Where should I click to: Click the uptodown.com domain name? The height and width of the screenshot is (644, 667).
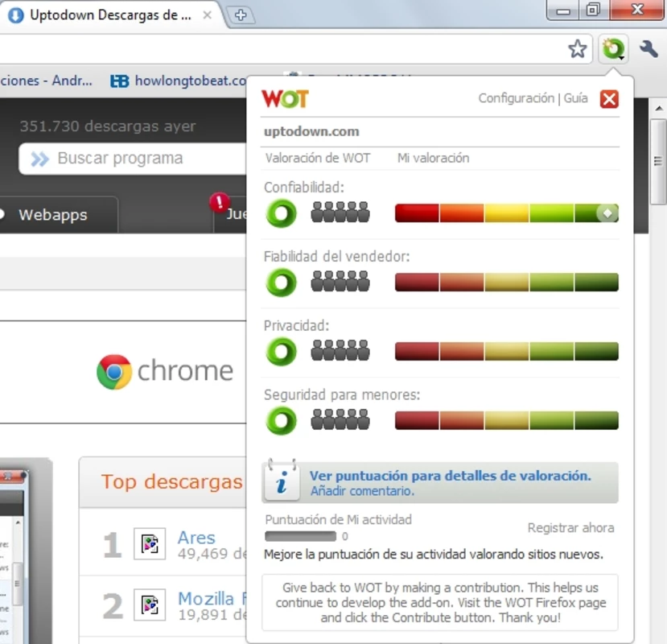coord(311,131)
